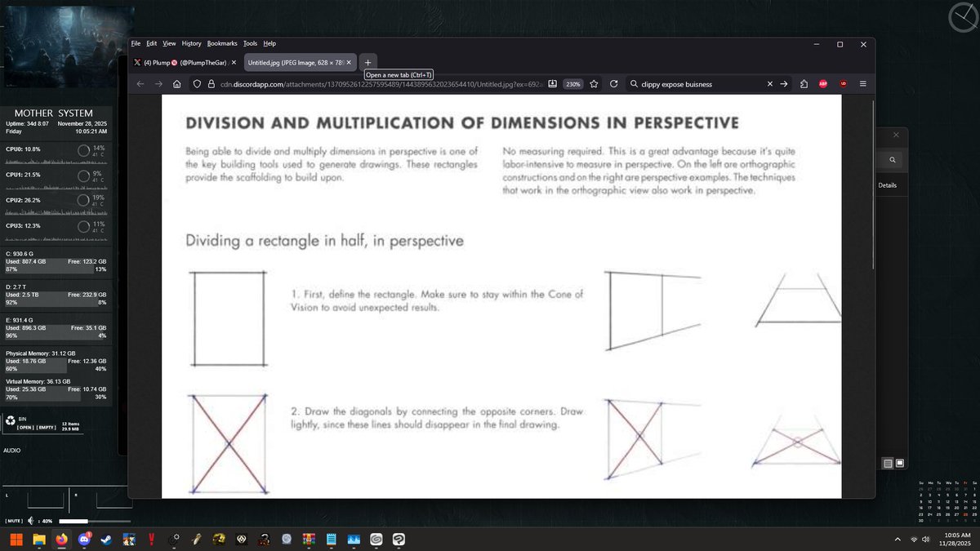Screen dimensions: 980x551
Task: Reset the 230% zoom level badge
Action: 573,83
